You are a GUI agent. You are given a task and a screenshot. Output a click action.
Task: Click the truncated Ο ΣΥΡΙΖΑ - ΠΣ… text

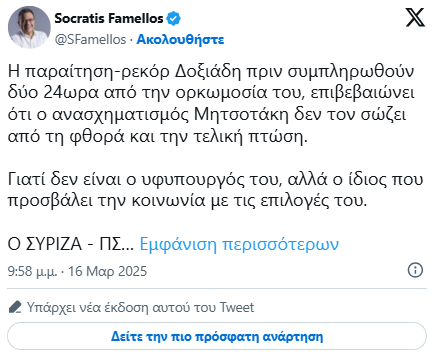(x=71, y=244)
